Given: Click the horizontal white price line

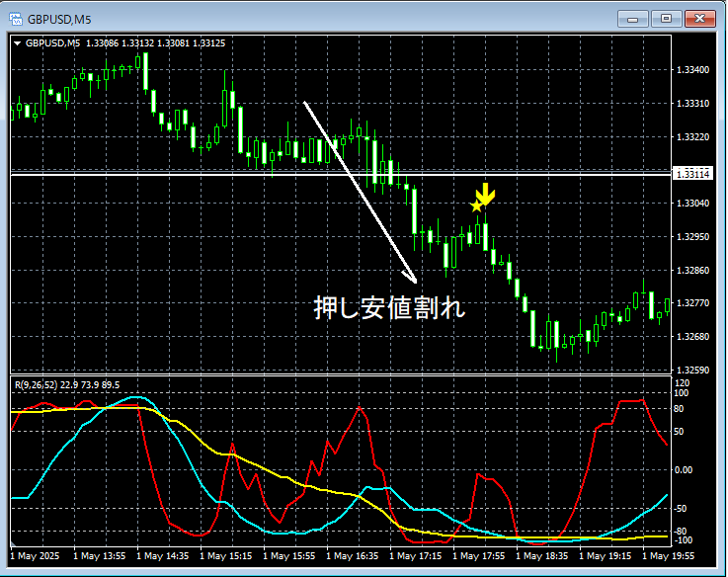Looking at the screenshot, I should point(341,175).
